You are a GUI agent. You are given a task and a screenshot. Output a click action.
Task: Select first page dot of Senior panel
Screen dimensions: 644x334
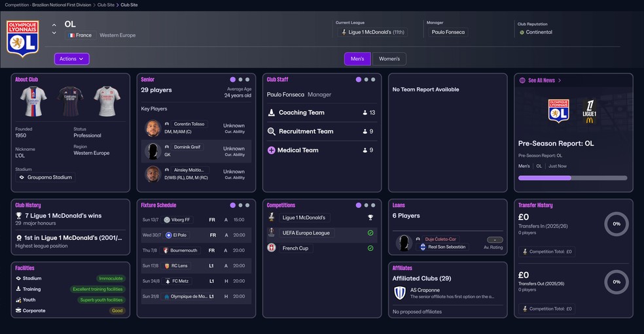[x=233, y=80]
